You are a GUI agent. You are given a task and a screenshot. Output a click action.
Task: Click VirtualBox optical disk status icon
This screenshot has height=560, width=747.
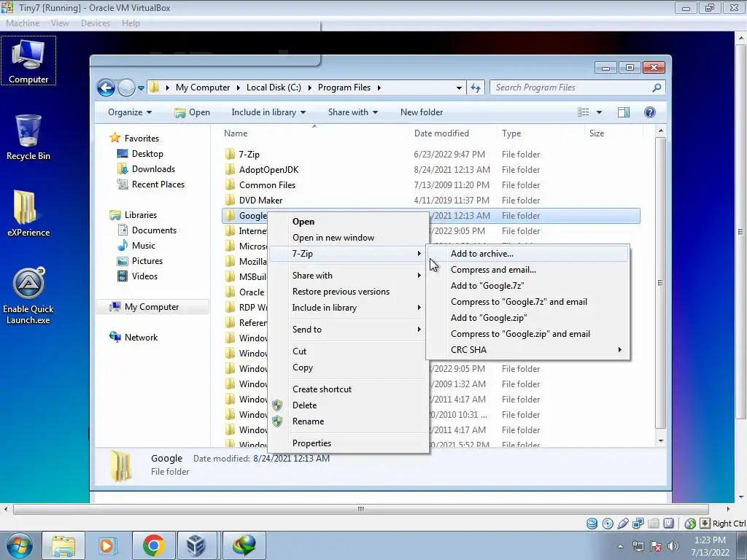pyautogui.click(x=608, y=524)
